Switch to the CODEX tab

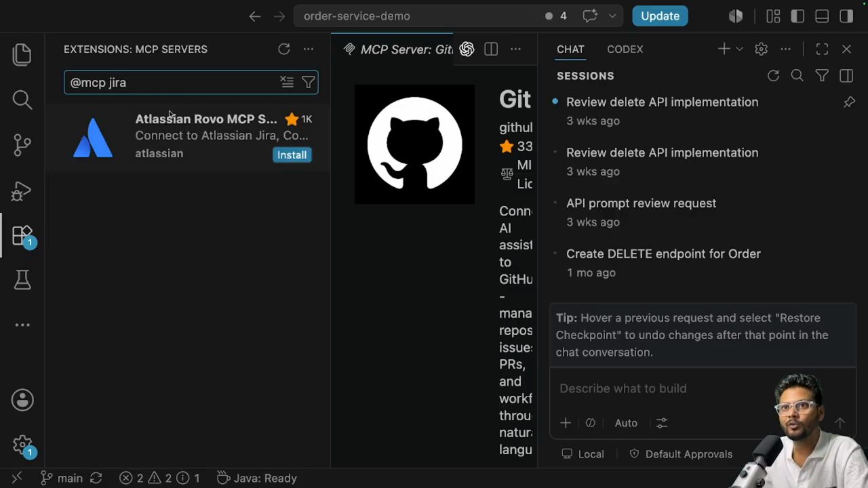(x=625, y=49)
